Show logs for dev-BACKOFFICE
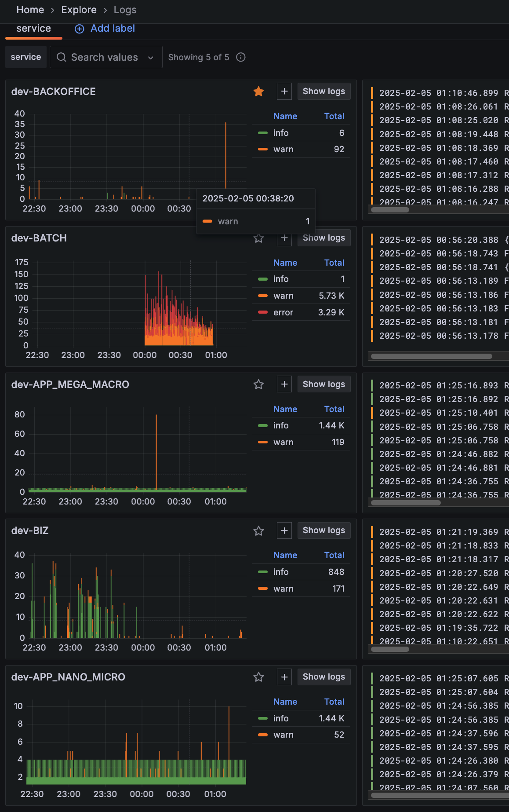509x812 pixels. [x=324, y=91]
